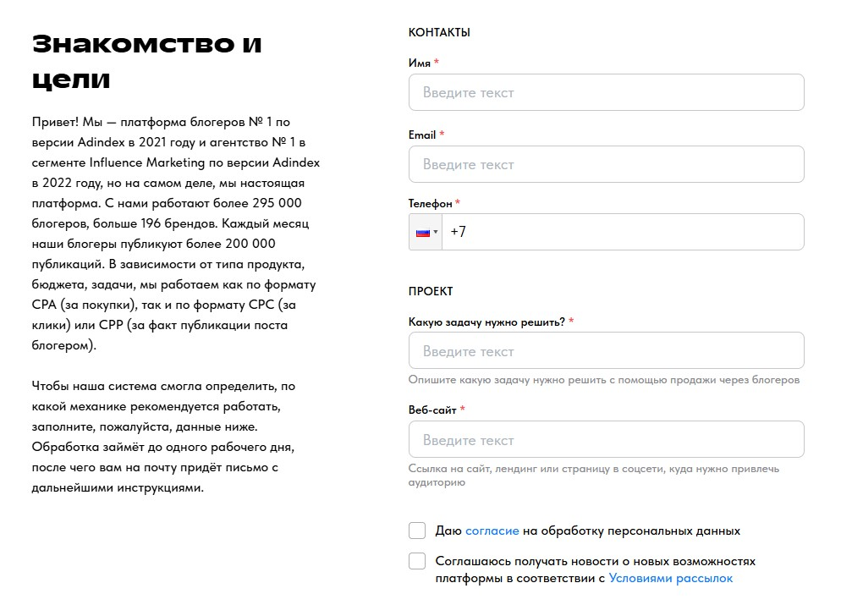Click the "КОНТАКТЫ" section heading
This screenshot has height=616, width=841.
[x=439, y=32]
